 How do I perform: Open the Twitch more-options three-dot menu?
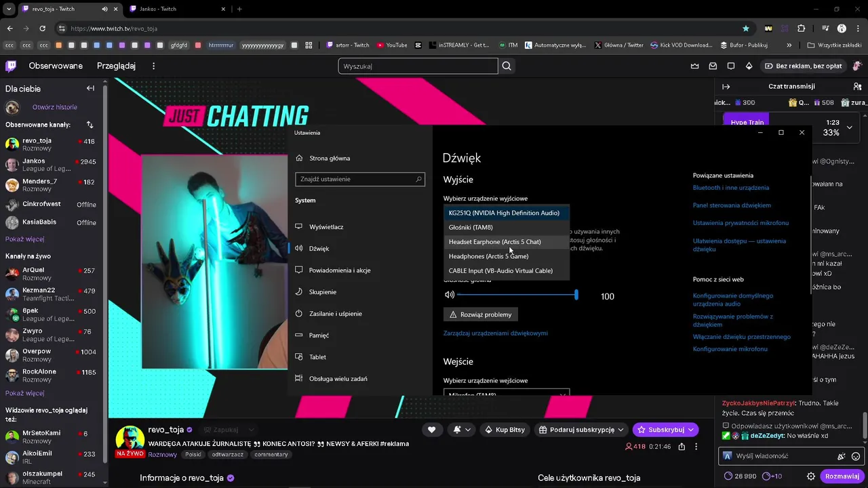tap(154, 66)
